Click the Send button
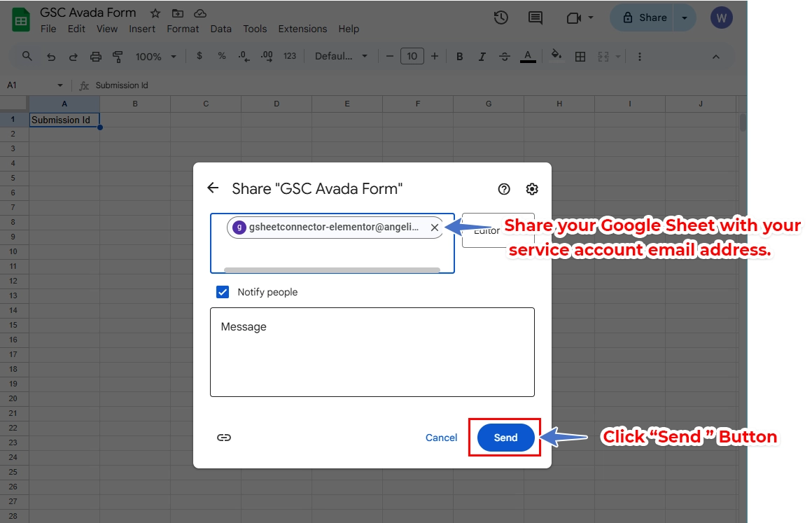Image resolution: width=812 pixels, height=523 pixels. click(505, 437)
